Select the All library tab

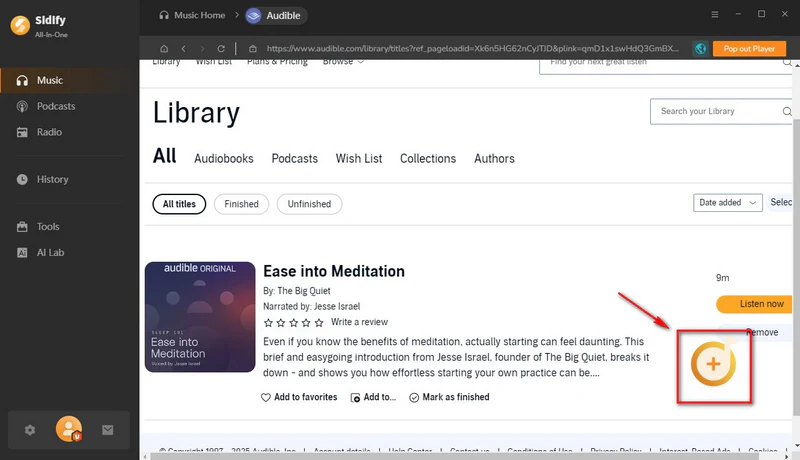coord(164,156)
